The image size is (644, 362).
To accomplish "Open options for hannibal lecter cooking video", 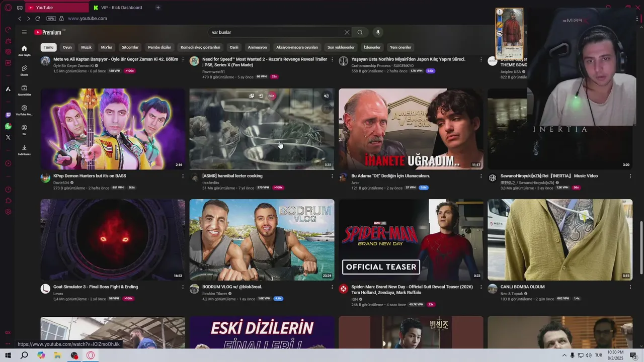I will point(332,176).
